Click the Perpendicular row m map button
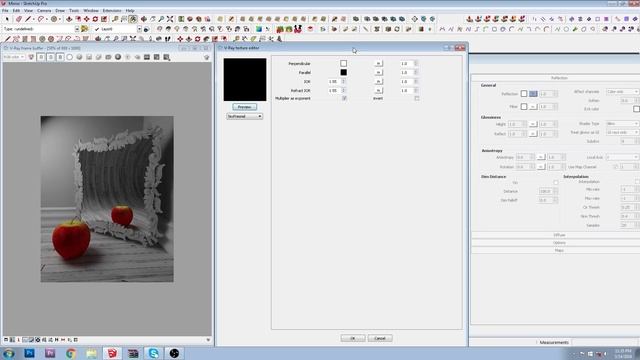This screenshot has width=640, height=360. tap(378, 64)
